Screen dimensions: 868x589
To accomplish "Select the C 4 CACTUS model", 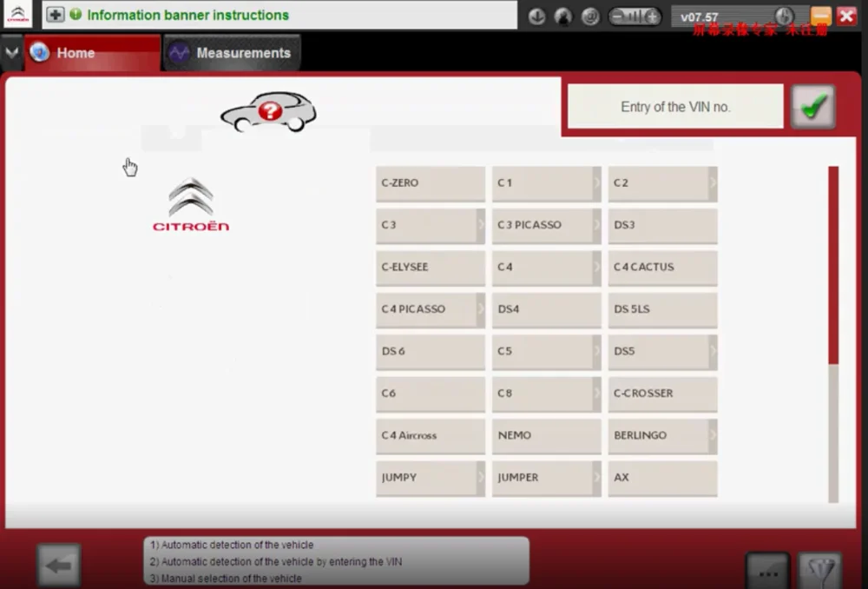I will pos(662,268).
